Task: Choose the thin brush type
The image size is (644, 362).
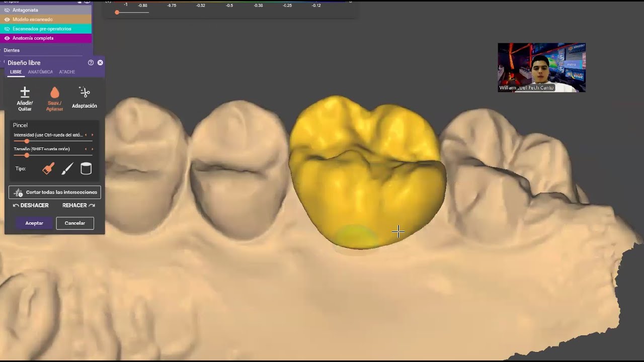Action: (67, 169)
